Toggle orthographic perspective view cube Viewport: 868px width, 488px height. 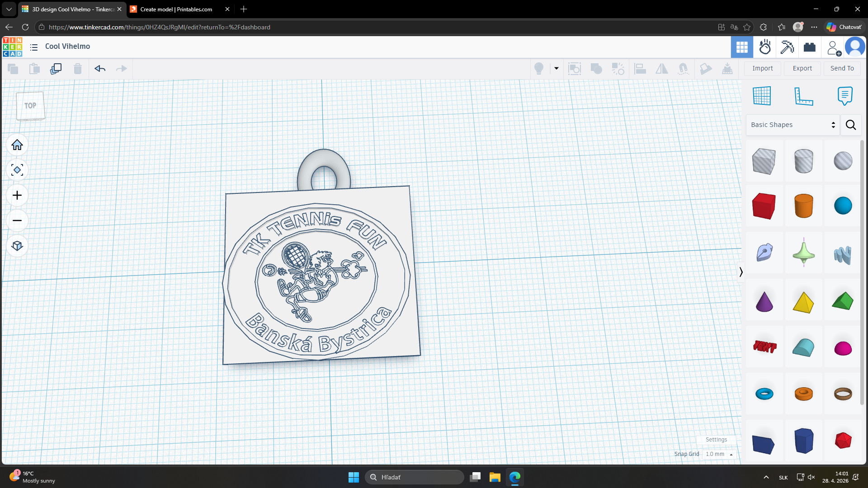coord(17,246)
